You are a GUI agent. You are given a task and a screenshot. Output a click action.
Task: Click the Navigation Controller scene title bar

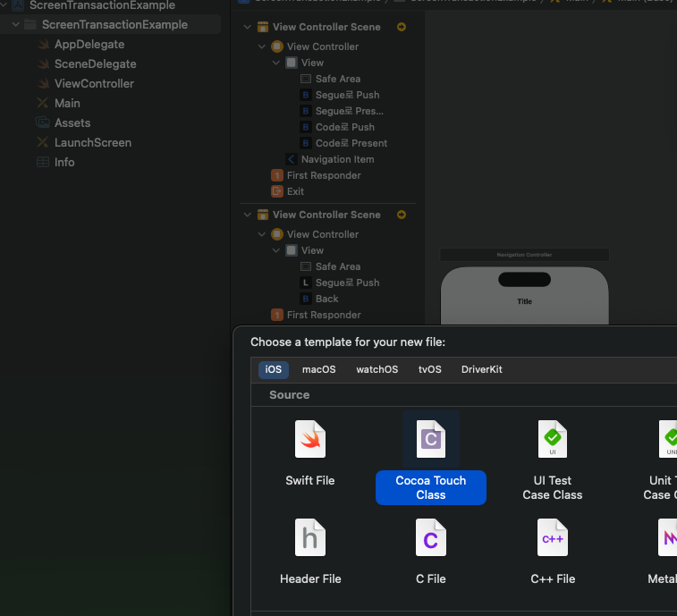click(x=524, y=255)
